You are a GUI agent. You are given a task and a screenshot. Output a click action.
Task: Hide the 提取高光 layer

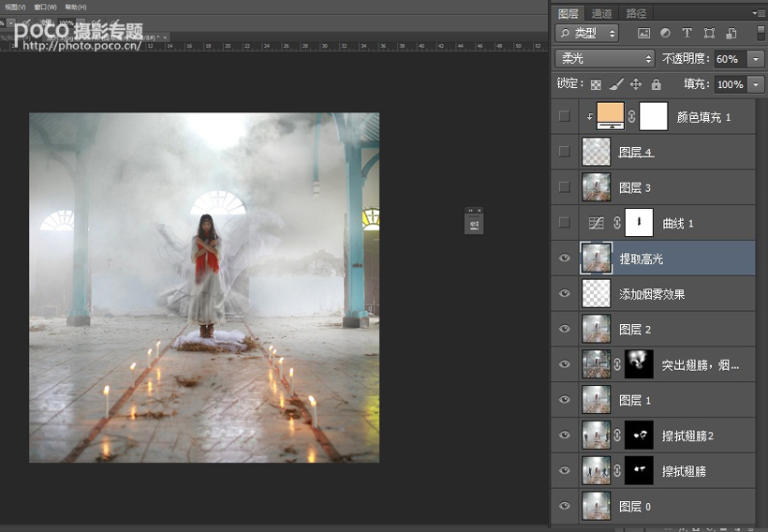point(564,258)
